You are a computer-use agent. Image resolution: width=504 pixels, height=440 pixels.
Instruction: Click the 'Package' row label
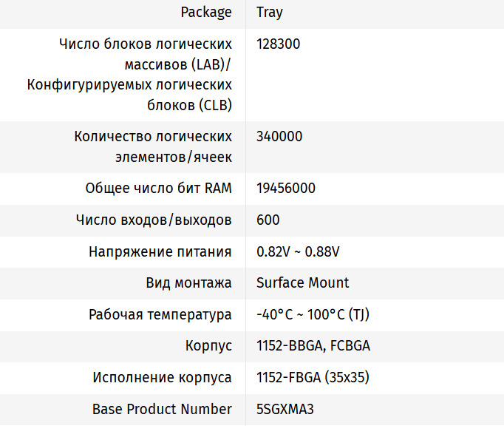pyautogui.click(x=206, y=13)
